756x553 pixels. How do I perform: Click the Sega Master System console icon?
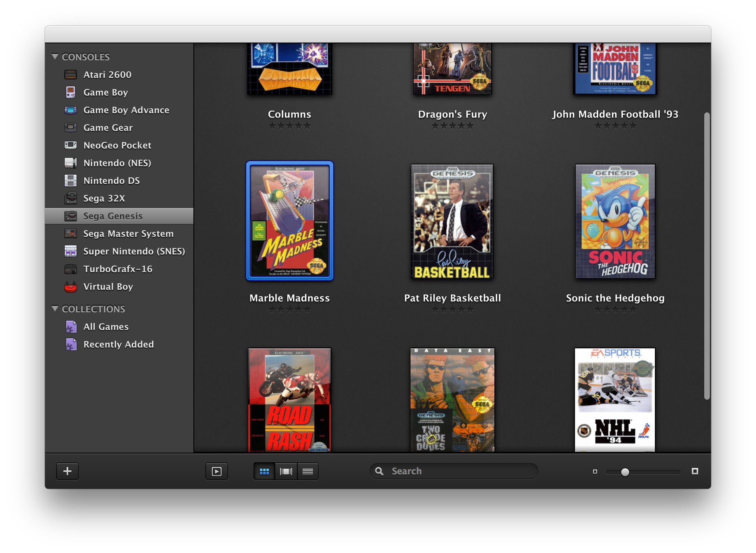(x=71, y=234)
